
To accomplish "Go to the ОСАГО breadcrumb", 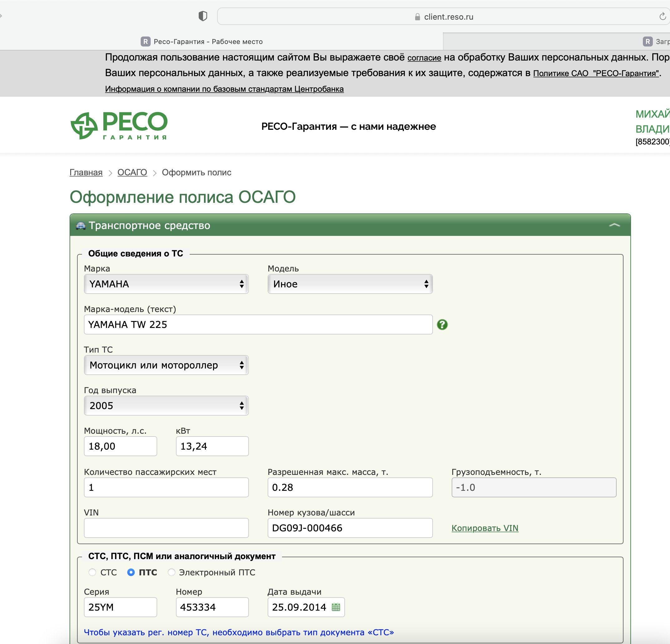I will (132, 172).
